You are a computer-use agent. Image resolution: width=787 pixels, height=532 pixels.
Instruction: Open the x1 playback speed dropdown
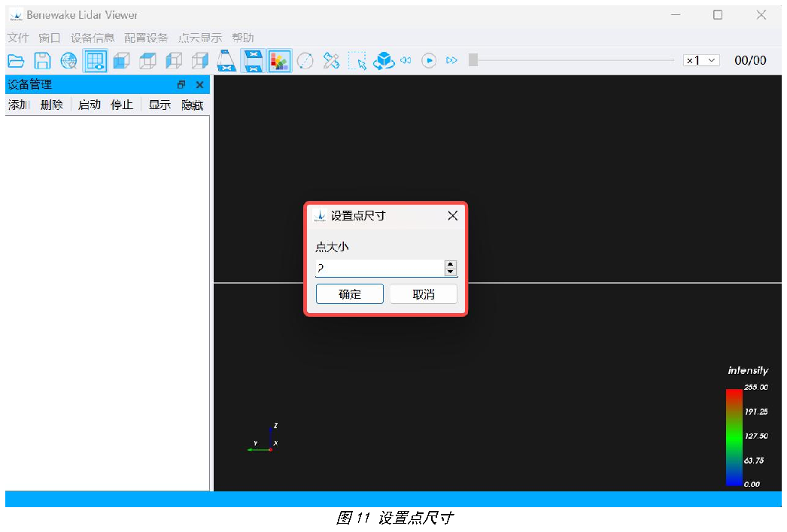coord(702,61)
